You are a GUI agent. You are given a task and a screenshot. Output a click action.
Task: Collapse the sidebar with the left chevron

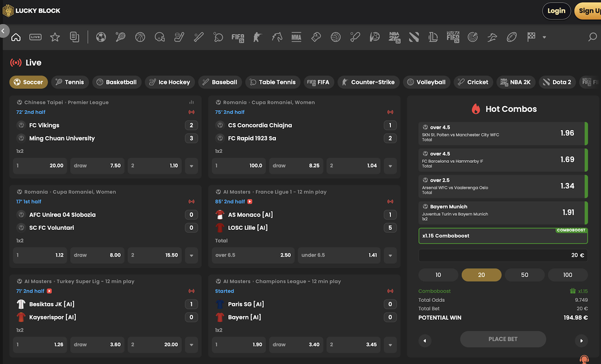point(4,30)
